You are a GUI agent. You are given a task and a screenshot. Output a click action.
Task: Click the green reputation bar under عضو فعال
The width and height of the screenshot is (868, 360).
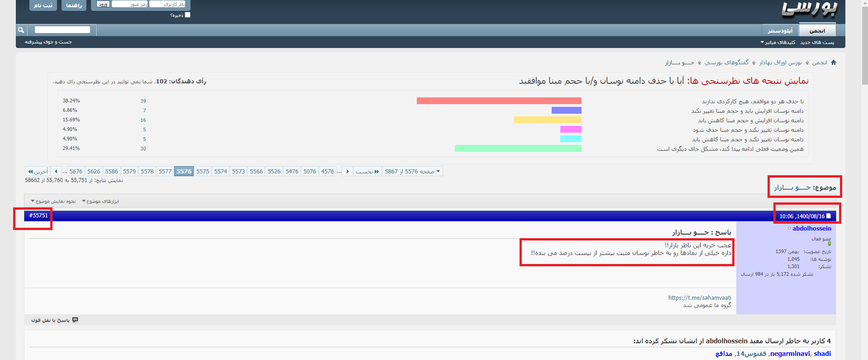coord(830,244)
